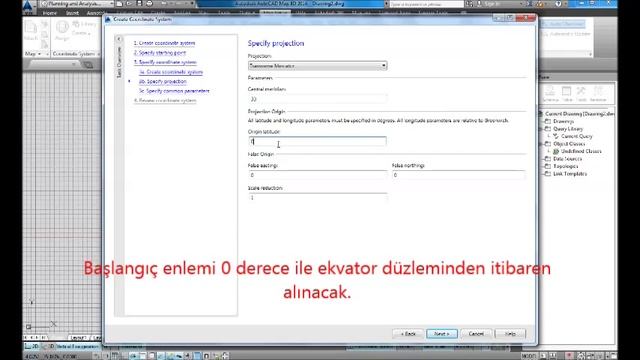The height and width of the screenshot is (360, 640).
Task: Click the Save icon in quick access toolbar
Action: (139, 4)
